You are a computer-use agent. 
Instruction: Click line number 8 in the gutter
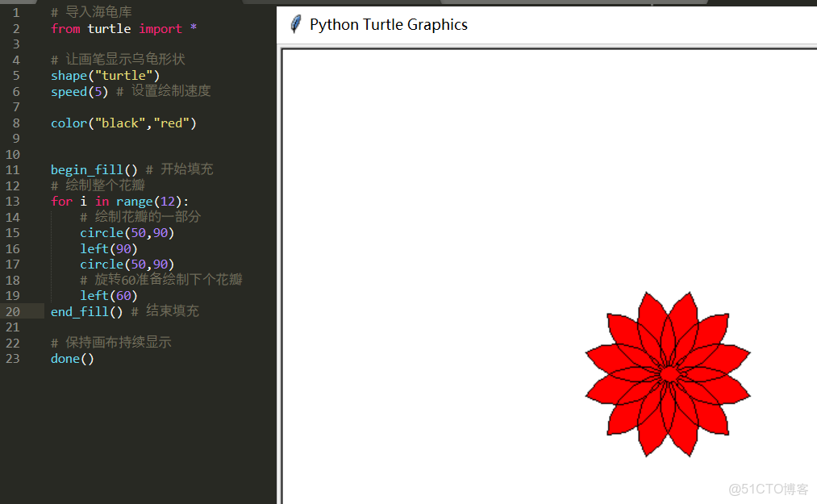coord(16,123)
